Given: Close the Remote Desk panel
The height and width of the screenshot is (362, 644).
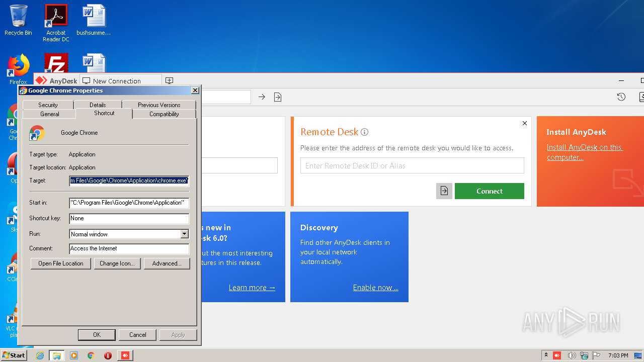Looking at the screenshot, I should coord(525,123).
